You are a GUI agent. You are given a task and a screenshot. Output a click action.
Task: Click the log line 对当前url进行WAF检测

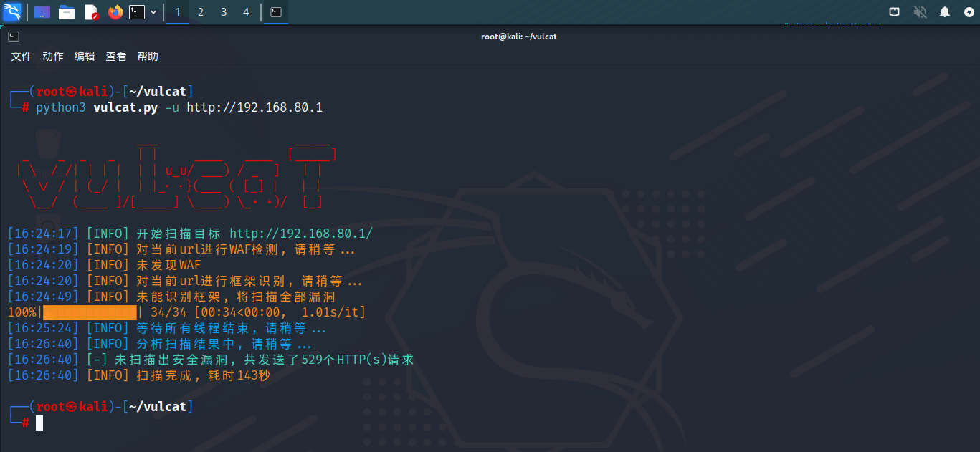[x=245, y=249]
